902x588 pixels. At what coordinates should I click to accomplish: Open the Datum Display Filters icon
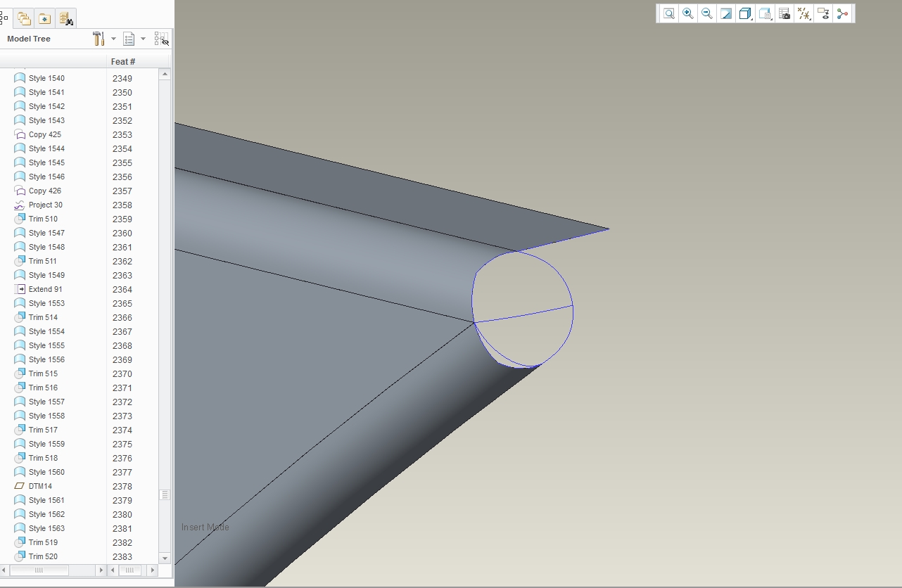click(804, 13)
